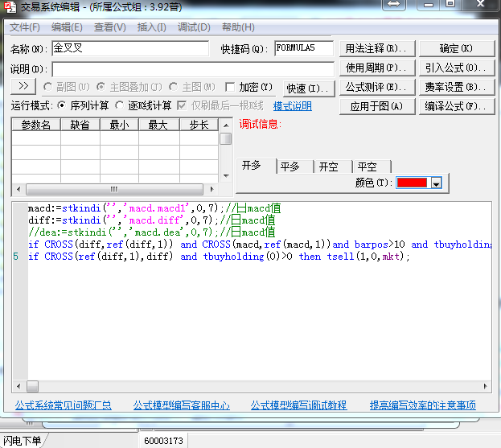Open 公式系统常见问题汇总 link
The width and height of the screenshot is (501, 448).
64,405
